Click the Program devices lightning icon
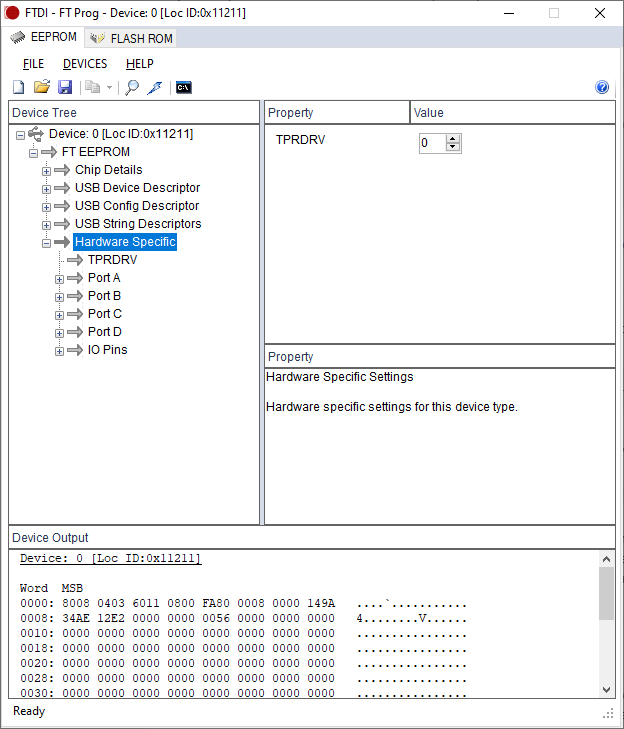The height and width of the screenshot is (729, 624). click(154, 88)
